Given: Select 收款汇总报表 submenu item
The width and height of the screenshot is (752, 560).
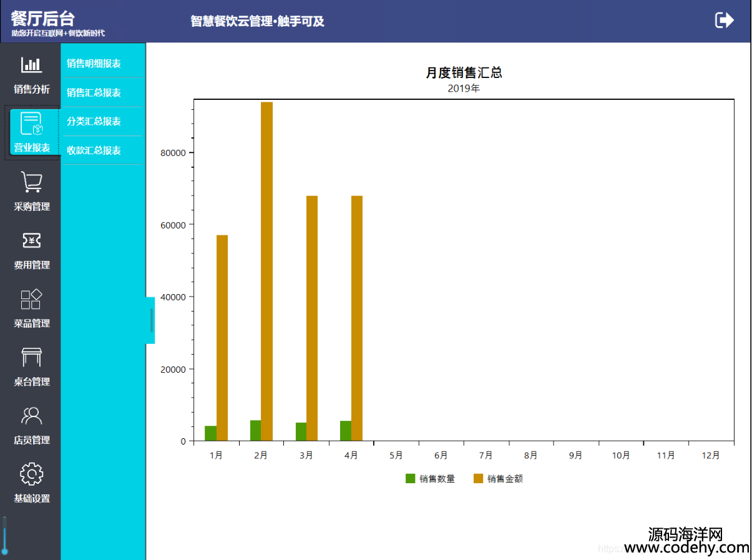Looking at the screenshot, I should 94,150.
